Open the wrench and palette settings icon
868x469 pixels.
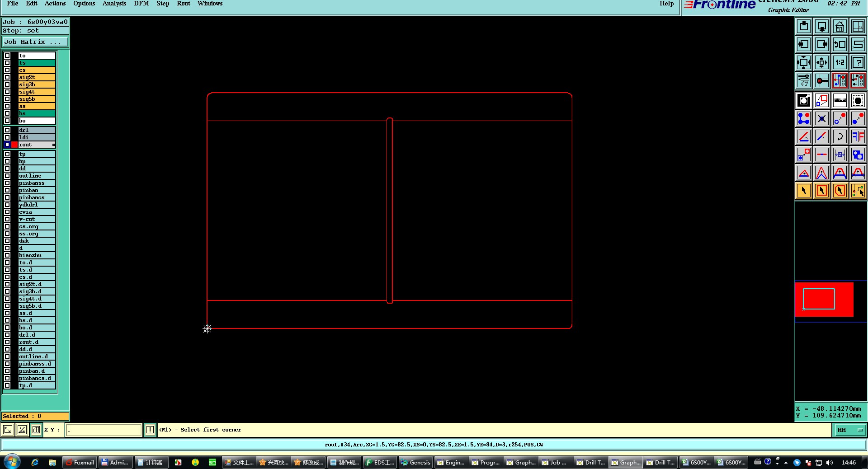(x=804, y=80)
